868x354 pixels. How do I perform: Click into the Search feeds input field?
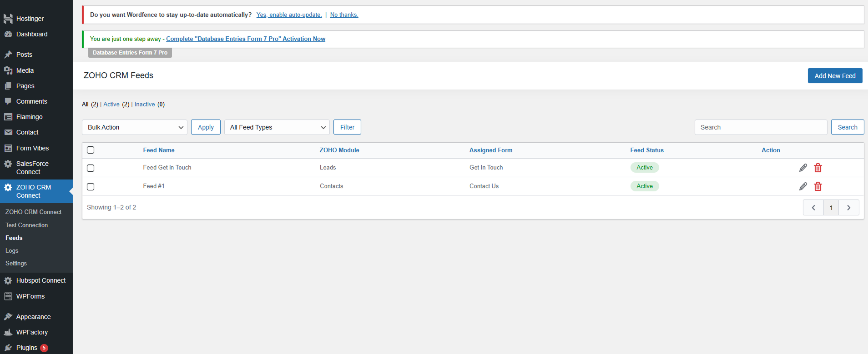coord(761,127)
